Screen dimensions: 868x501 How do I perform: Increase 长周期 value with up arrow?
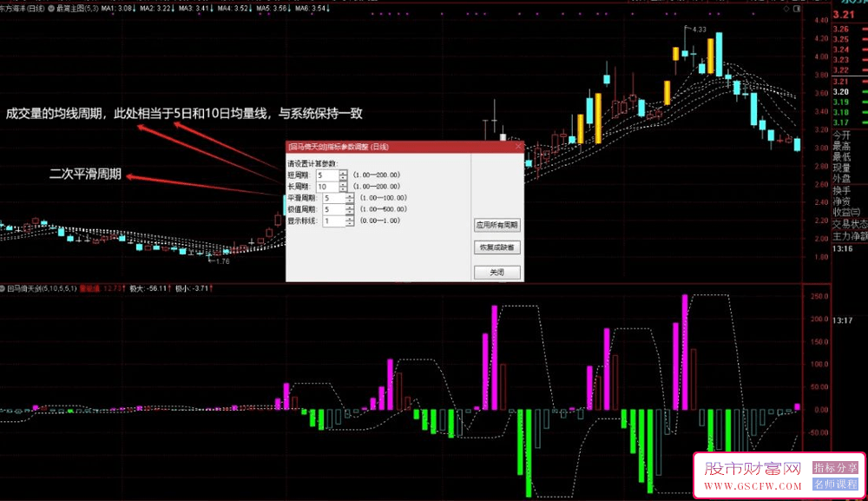[343, 184]
